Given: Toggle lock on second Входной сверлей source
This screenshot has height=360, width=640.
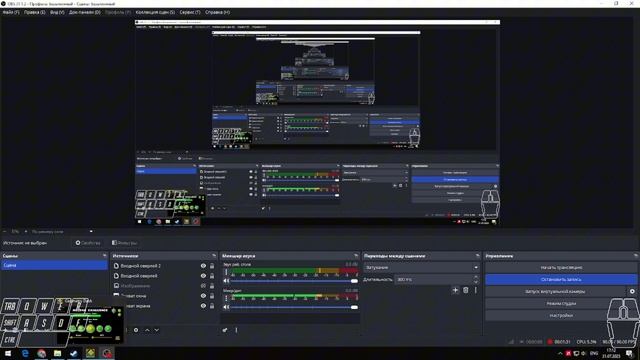Looking at the screenshot, I should pyautogui.click(x=212, y=276).
